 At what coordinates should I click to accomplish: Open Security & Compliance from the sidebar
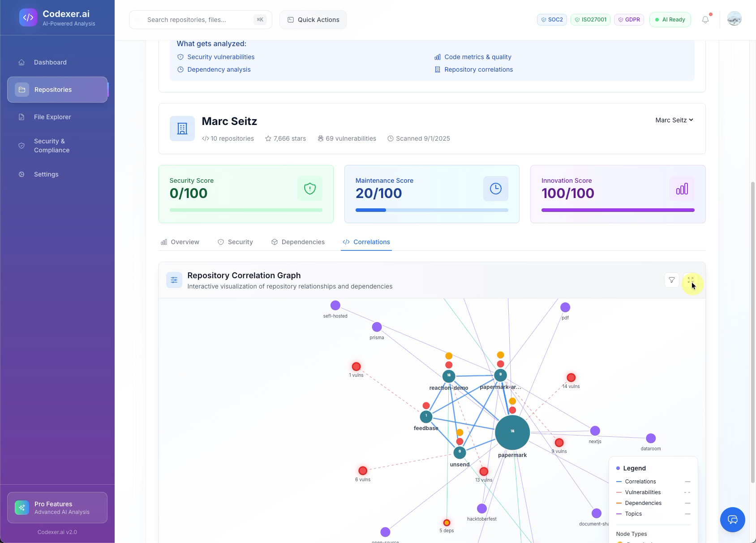click(x=21, y=146)
